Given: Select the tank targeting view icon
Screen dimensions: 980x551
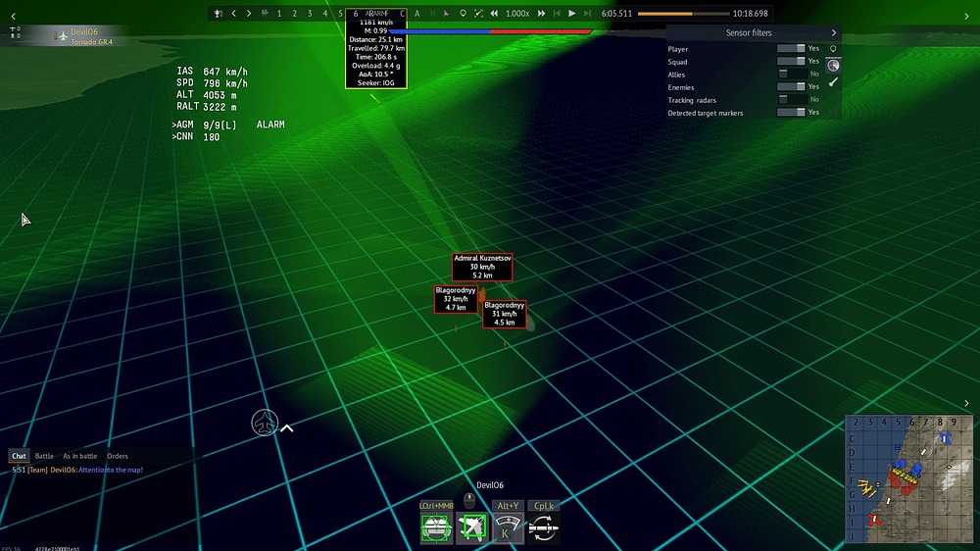Looking at the screenshot, I should pyautogui.click(x=436, y=527).
